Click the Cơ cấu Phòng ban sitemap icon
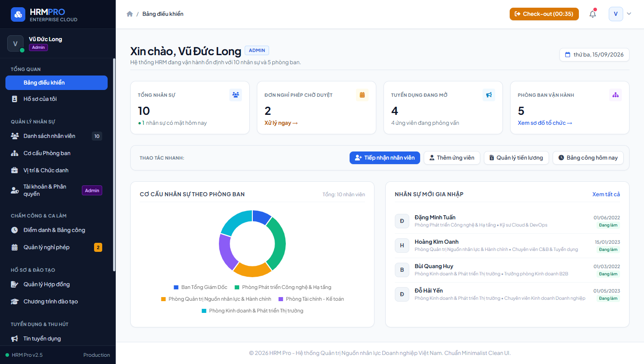Screen dimensions: 644x364 14,153
